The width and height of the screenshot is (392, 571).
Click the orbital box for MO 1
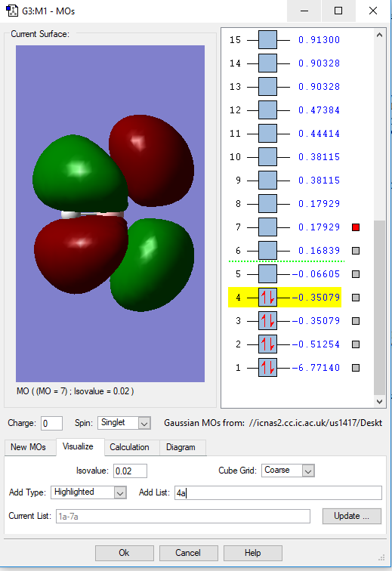(267, 367)
